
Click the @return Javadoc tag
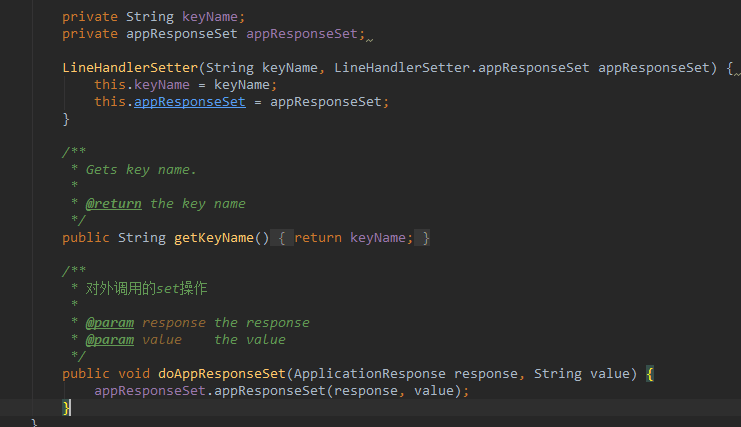113,203
